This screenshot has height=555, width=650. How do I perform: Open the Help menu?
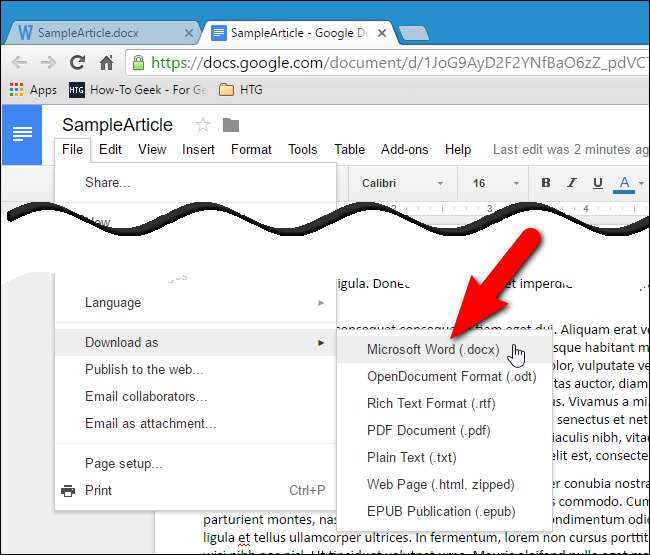(458, 149)
